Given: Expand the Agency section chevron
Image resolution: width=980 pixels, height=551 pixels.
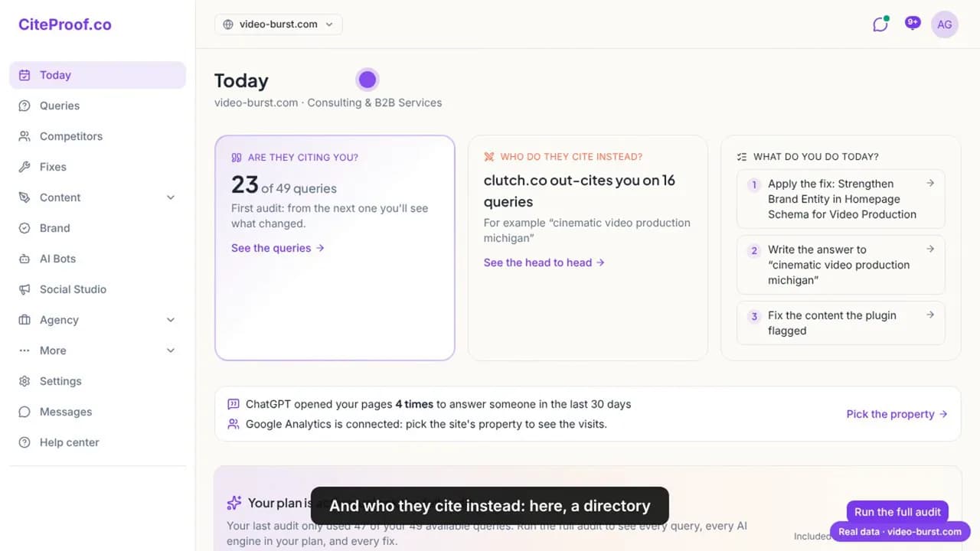Looking at the screenshot, I should 171,320.
